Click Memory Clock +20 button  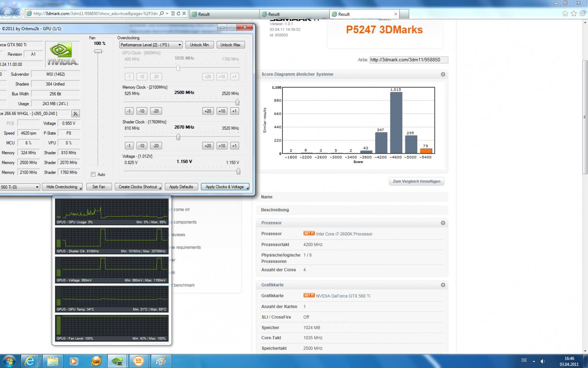pos(208,111)
